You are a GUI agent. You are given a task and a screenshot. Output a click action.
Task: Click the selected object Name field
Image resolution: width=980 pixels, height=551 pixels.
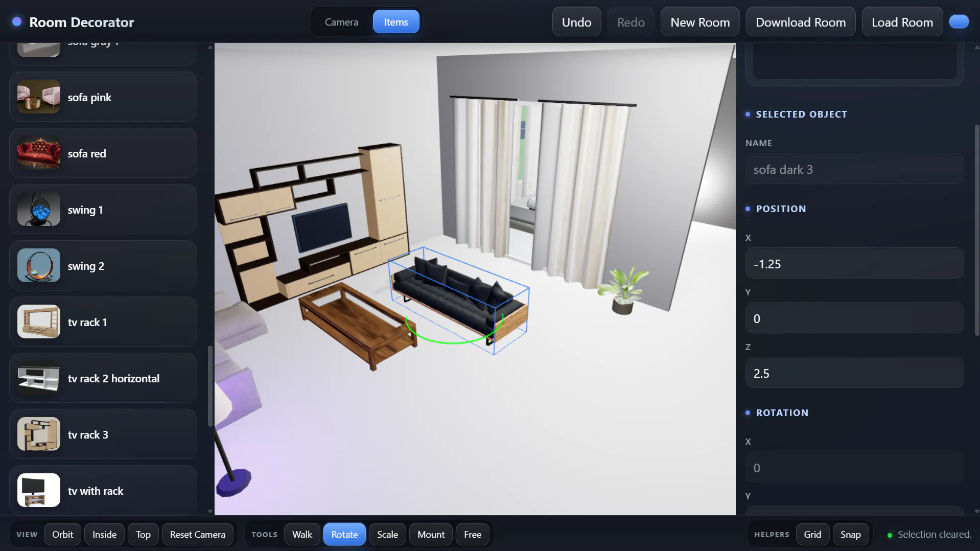pos(854,169)
